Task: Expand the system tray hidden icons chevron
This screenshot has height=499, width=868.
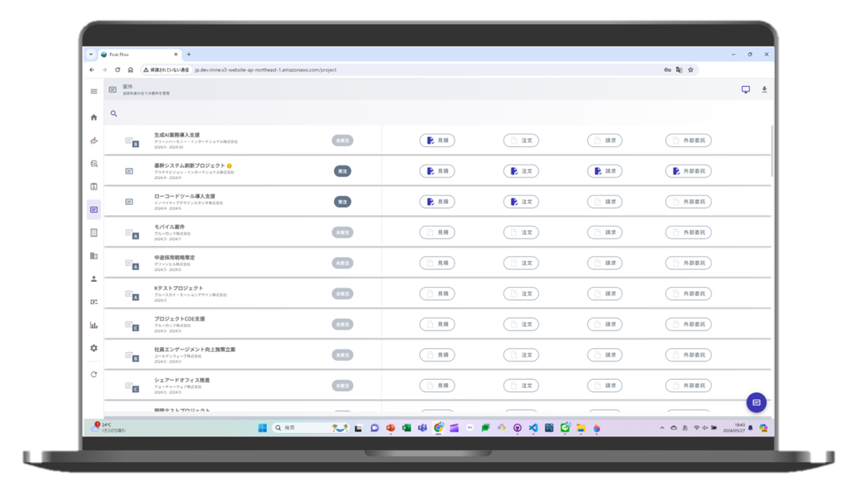Action: [662, 428]
